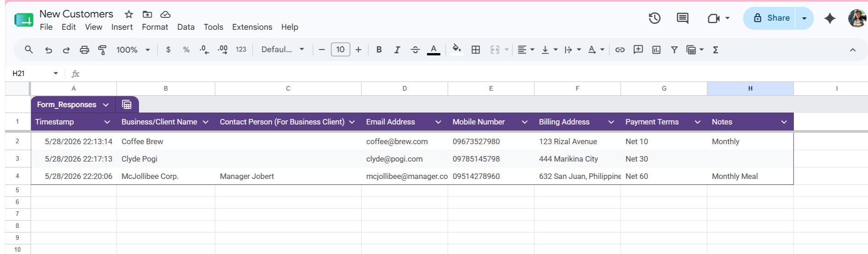Open the zoom level 100% dropdown
868x254 pixels.
tap(133, 49)
